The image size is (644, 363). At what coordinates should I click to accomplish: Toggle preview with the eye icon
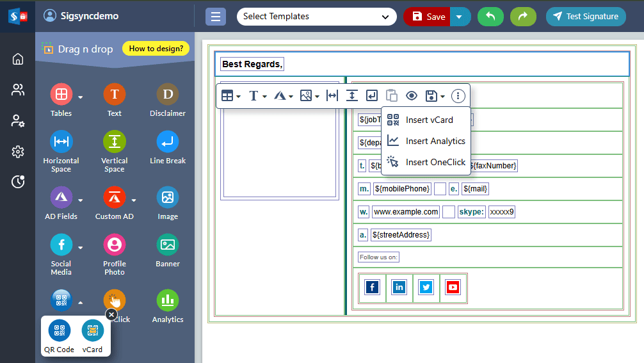click(x=412, y=96)
